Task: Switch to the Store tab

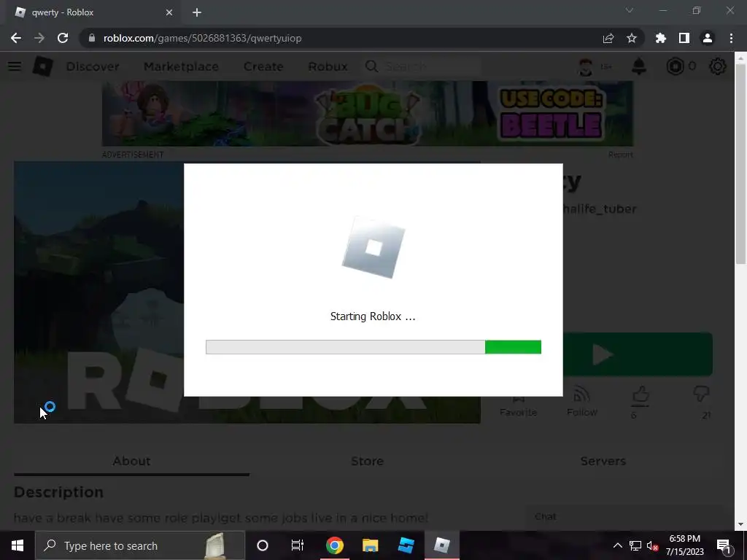Action: 367,461
